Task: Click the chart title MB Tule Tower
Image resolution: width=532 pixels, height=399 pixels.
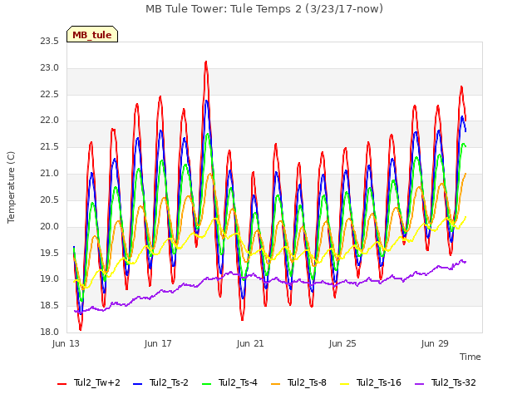Action: point(264,8)
